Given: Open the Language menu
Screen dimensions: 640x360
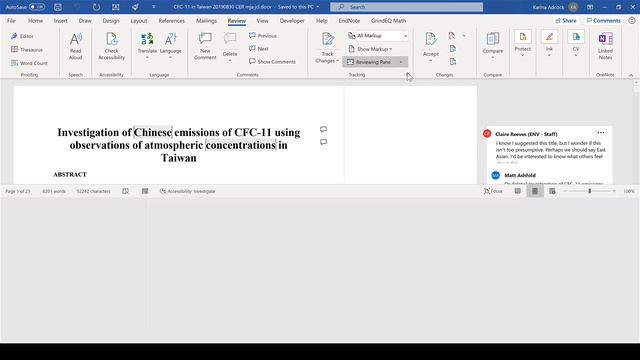Looking at the screenshot, I should (170, 47).
